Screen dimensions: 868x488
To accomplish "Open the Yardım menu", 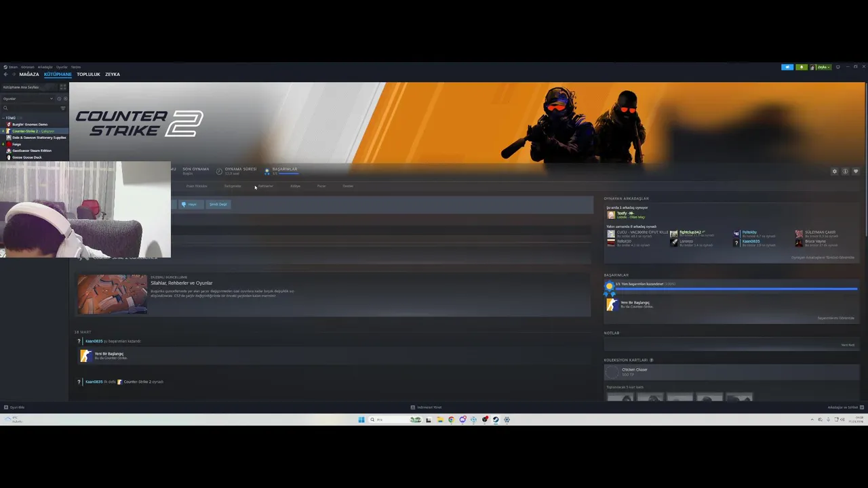I will coord(76,67).
